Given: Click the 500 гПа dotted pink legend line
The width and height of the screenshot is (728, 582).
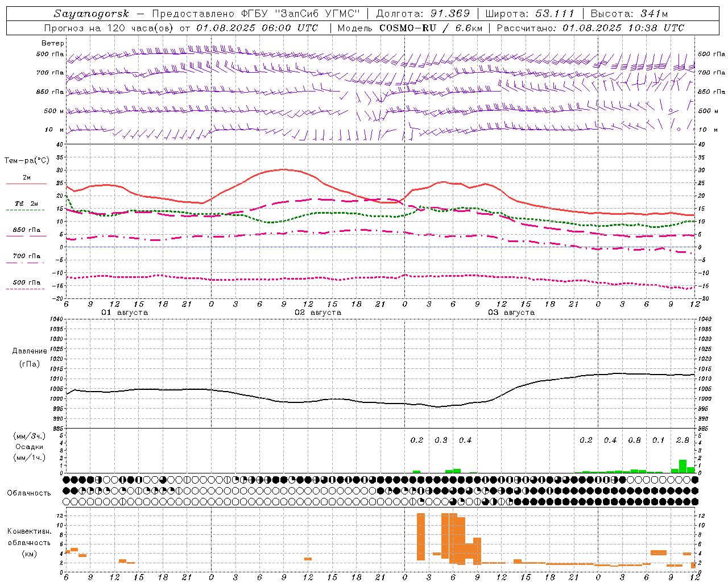Looking at the screenshot, I should (25, 289).
